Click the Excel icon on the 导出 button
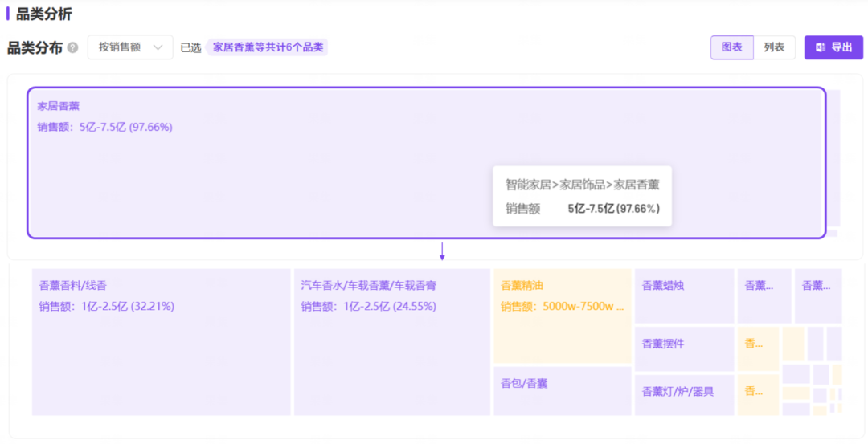The height and width of the screenshot is (444, 868). (x=821, y=47)
